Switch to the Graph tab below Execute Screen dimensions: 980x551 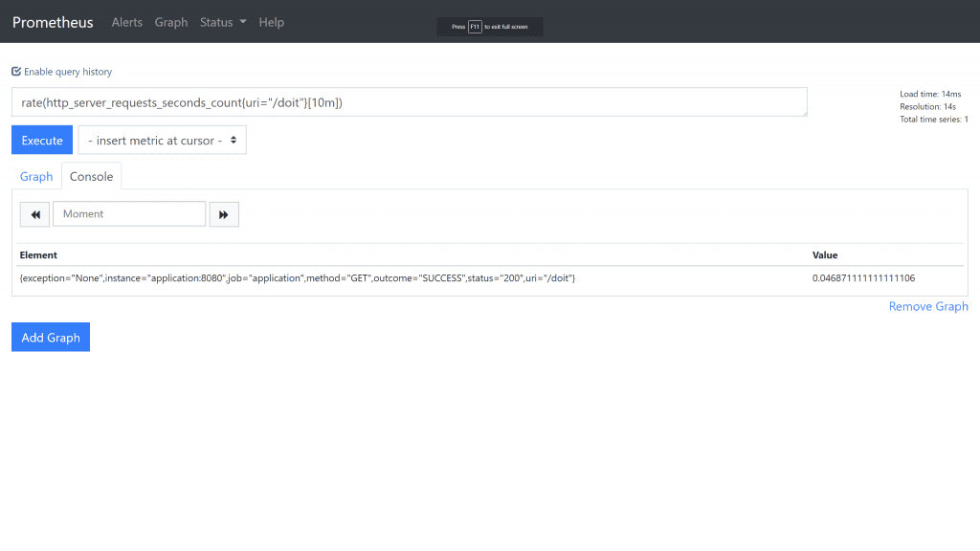point(36,177)
